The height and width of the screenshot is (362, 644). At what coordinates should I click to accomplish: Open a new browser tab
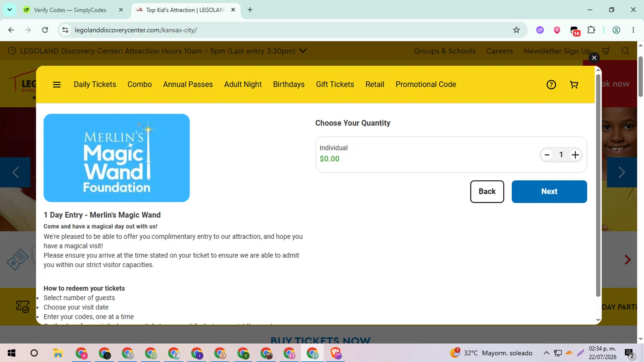coord(250,10)
